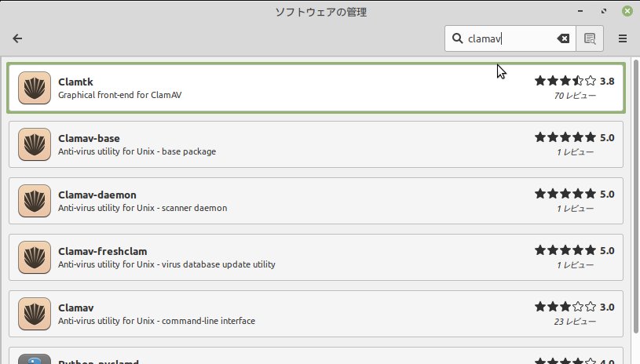Click the 70 reviews label of Clamtk
This screenshot has width=640, height=364.
click(574, 96)
